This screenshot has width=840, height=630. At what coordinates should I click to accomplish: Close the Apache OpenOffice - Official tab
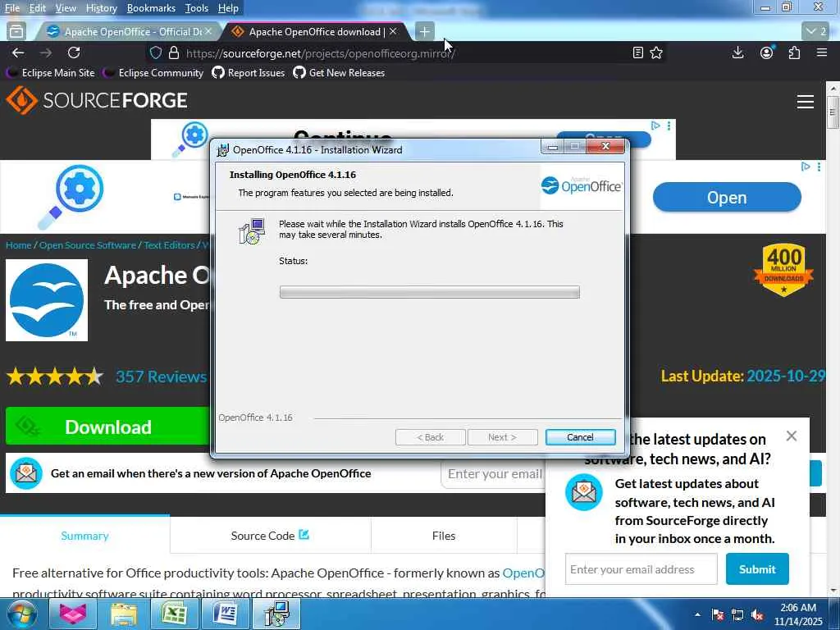coord(209,32)
